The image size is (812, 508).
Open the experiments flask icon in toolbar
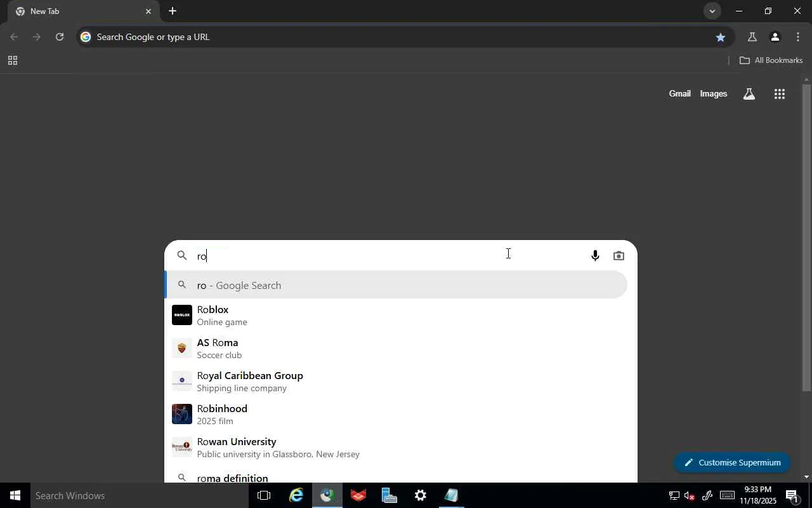coord(752,37)
